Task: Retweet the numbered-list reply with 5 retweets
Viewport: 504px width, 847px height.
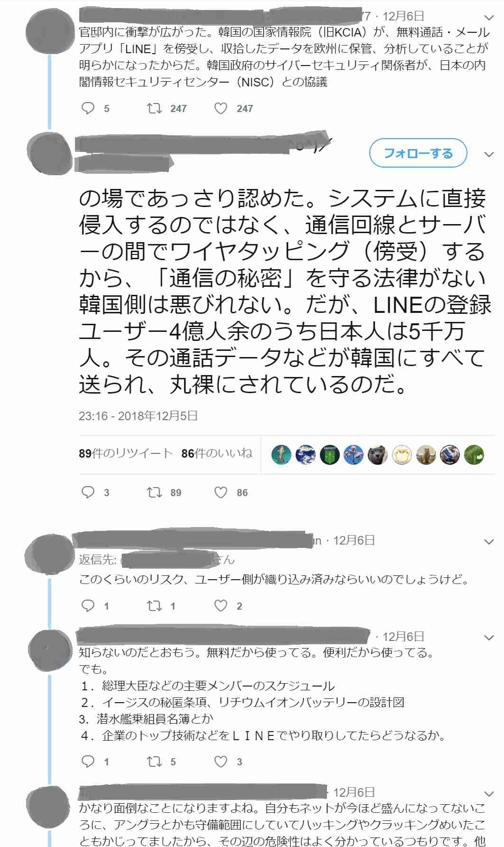Action: pos(154,762)
